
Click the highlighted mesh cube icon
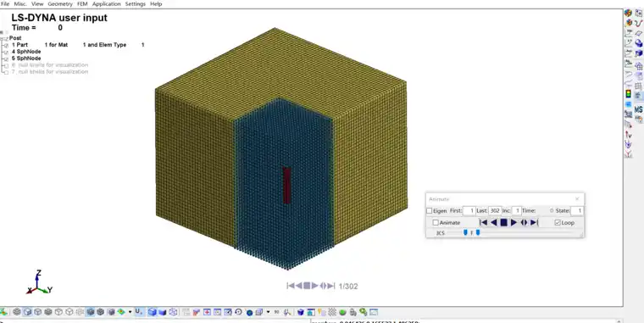pyautogui.click(x=91, y=312)
